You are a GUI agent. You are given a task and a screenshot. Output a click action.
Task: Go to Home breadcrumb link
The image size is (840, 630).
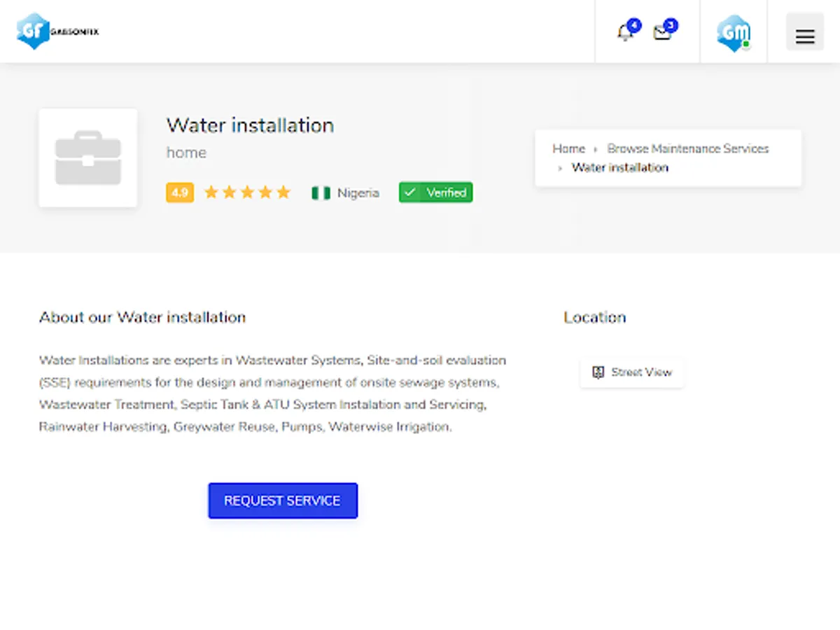tap(568, 148)
